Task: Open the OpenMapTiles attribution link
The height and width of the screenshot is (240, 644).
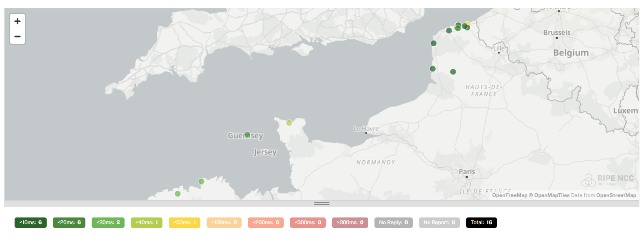Action: click(x=549, y=195)
